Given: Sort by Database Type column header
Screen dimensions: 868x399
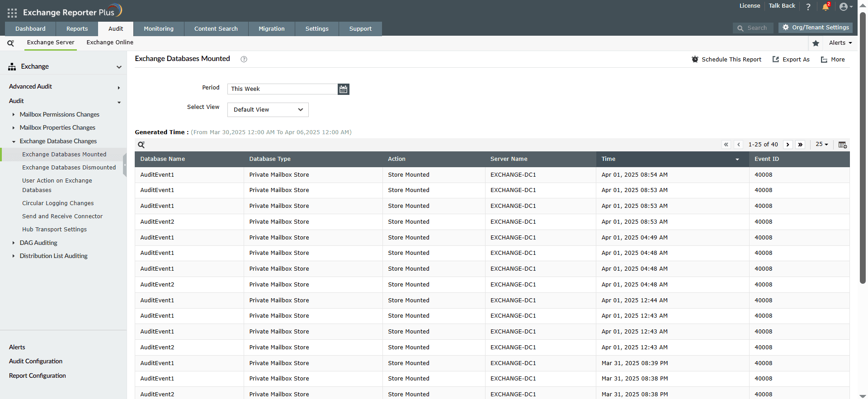Looking at the screenshot, I should coord(270,159).
